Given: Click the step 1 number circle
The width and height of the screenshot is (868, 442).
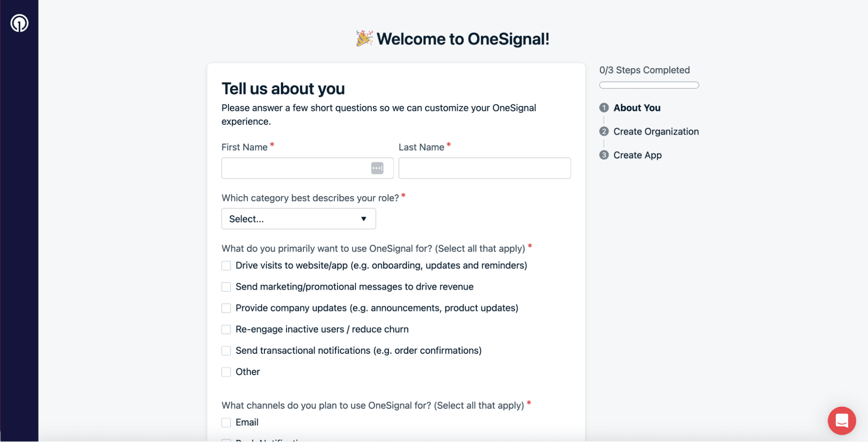Looking at the screenshot, I should click(x=604, y=108).
